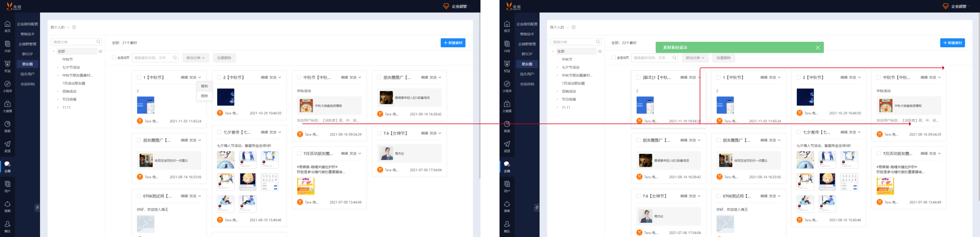Screen dimensions: 980x237
Task: Click sidebar collapse handle in left screenshot
Action: pos(37,208)
